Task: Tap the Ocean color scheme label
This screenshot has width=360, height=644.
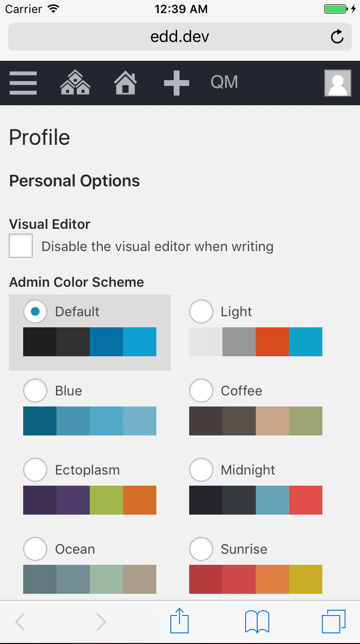Action: (x=75, y=549)
